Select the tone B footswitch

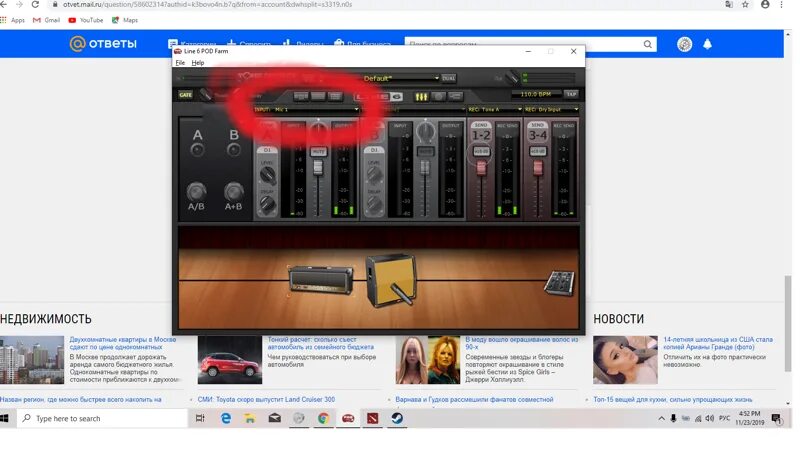point(234,150)
